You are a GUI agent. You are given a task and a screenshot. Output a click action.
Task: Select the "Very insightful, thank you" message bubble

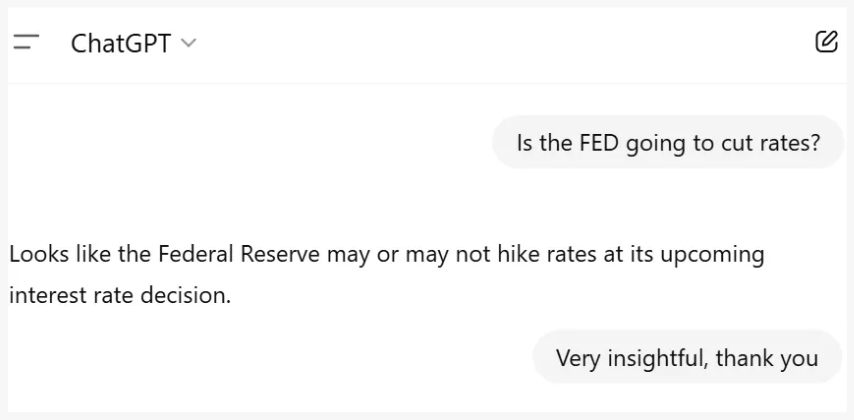coord(686,357)
